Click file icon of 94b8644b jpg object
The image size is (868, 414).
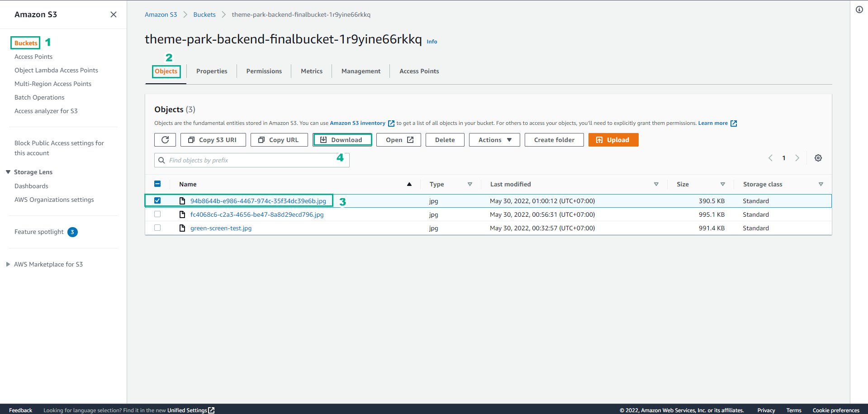tap(182, 201)
